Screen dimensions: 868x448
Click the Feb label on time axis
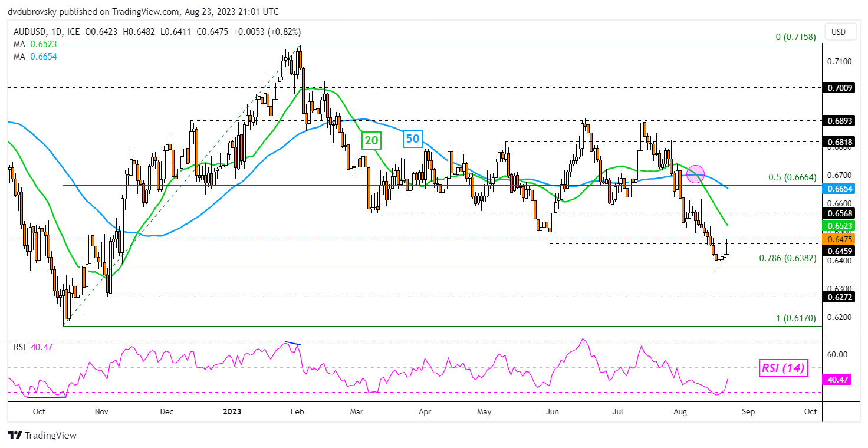tap(297, 411)
